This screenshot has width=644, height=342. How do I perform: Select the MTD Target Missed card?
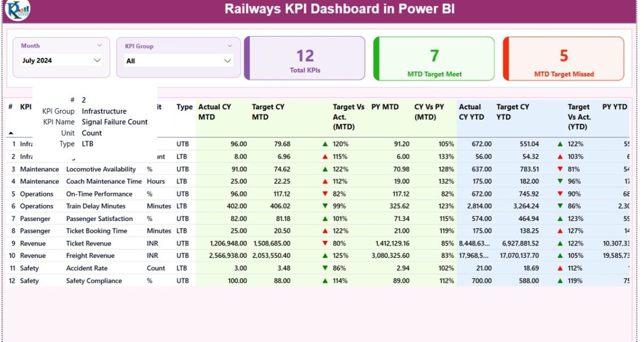point(564,59)
